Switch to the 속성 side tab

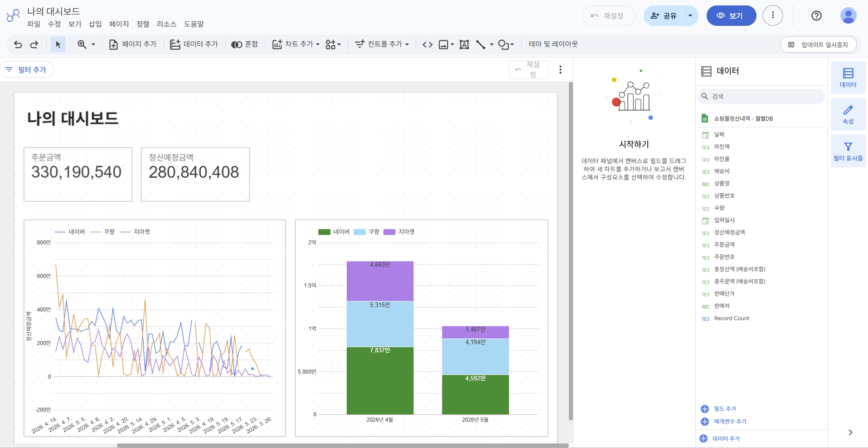[848, 114]
